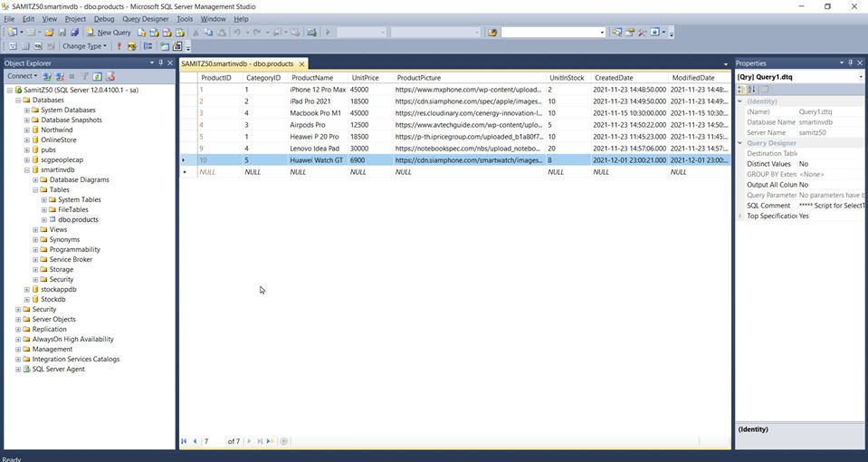Show the SQL Pane icon
The height and width of the screenshot is (462, 868).
coord(38,46)
